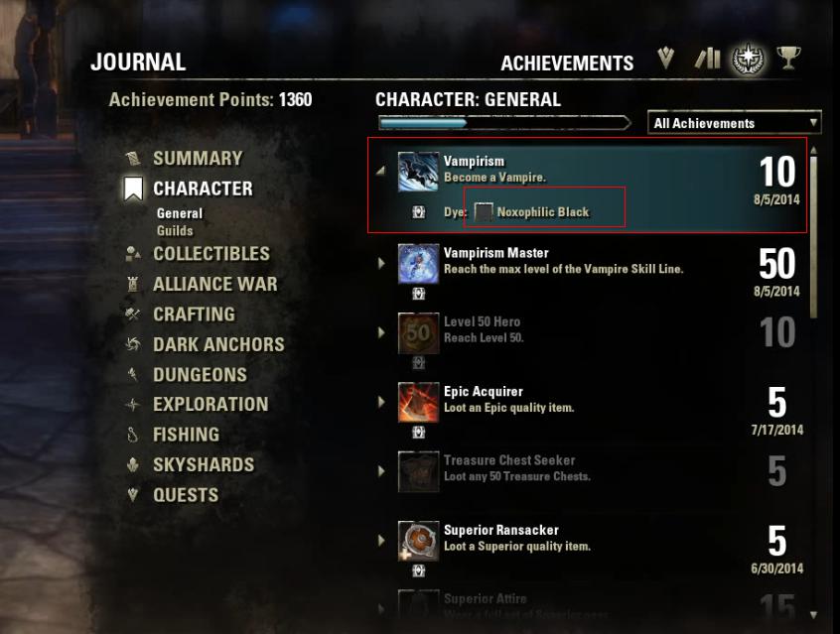
Task: Click the Superior Ransacker shield icon
Action: point(418,541)
